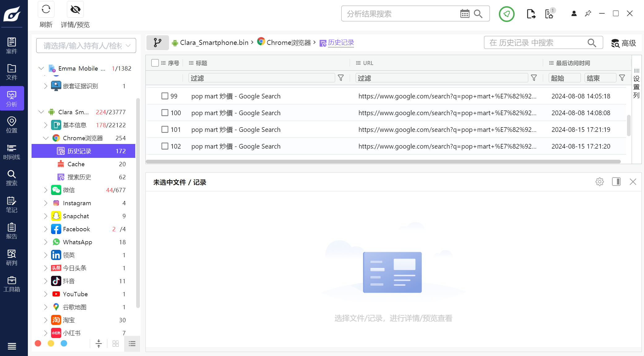Screen dimensions: 644x356
Task: Click the Refresh (刷新) icon
Action: coord(46,10)
